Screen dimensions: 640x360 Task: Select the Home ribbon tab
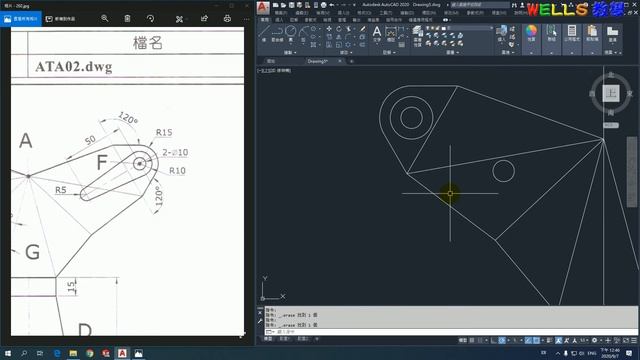tap(265, 19)
